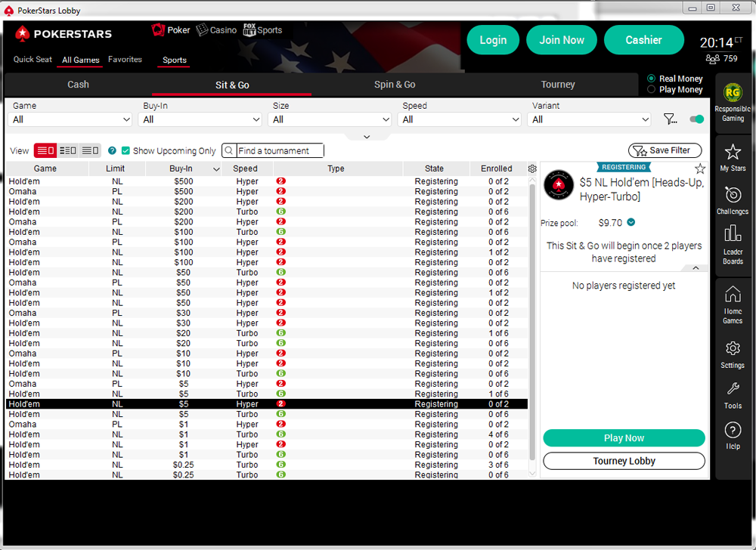756x550 pixels.
Task: Click the Play Now button
Action: click(x=624, y=437)
